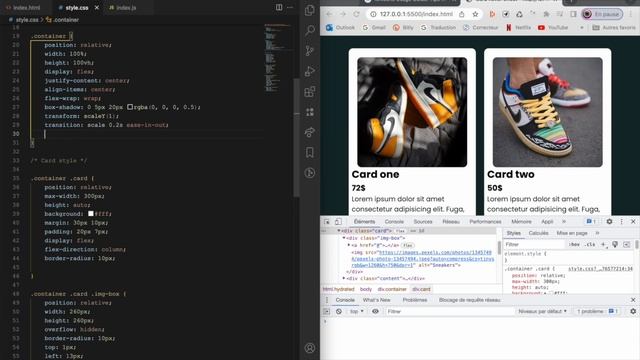640x360 pixels.
Task: Open the Gmail bookmark
Action: click(x=374, y=27)
